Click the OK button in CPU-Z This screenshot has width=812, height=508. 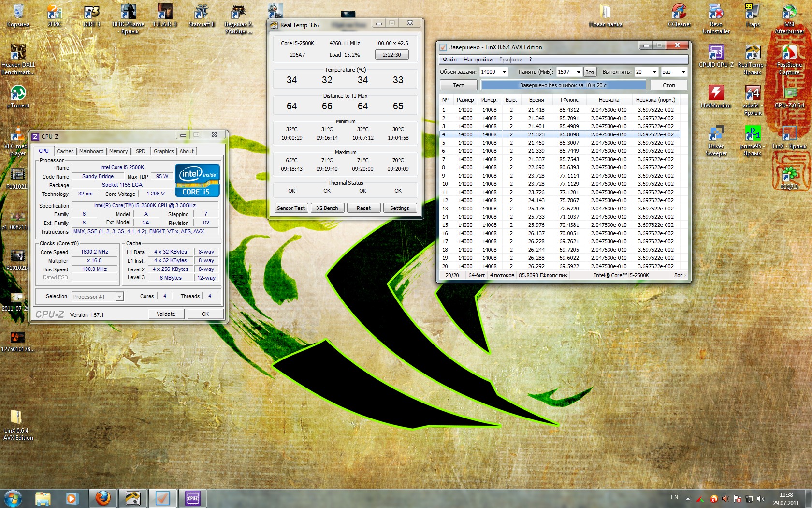tap(205, 314)
